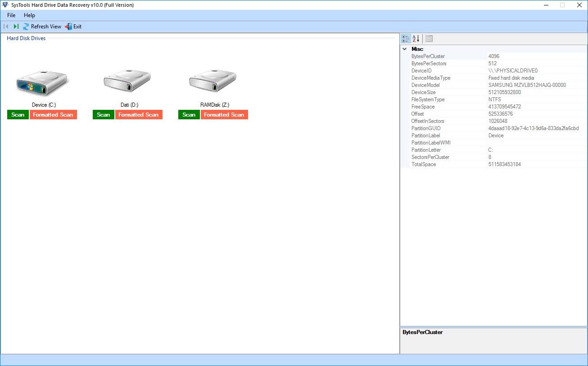
Task: Click the Refresh View icon
Action: [26, 27]
